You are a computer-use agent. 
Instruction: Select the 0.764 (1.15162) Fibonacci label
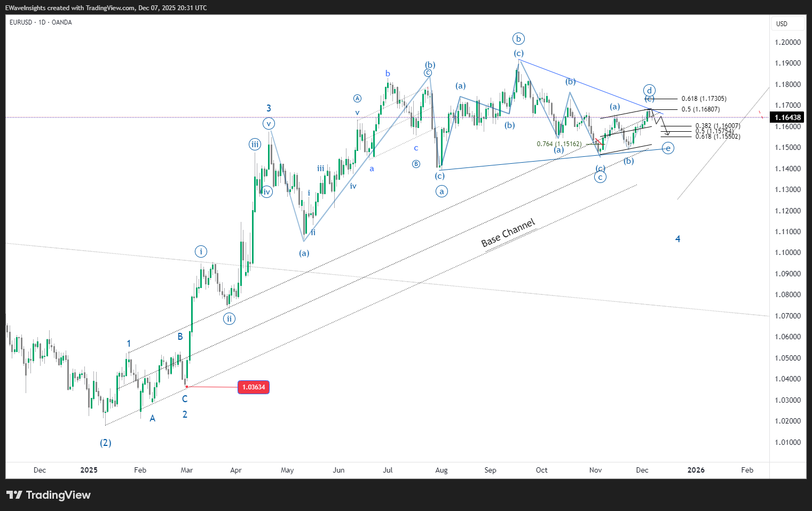point(559,143)
